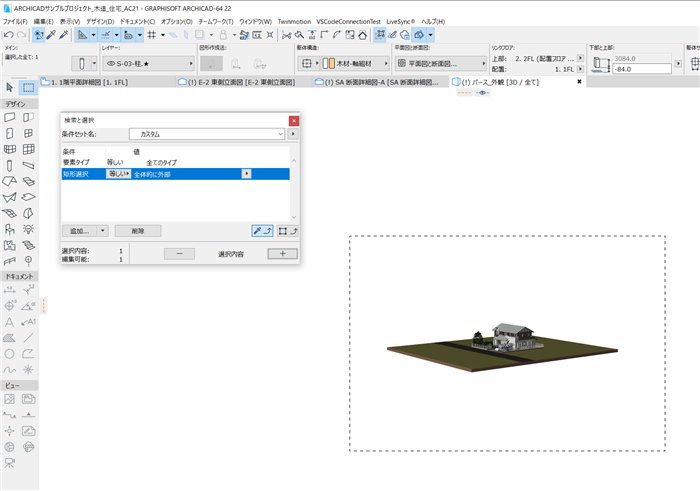Open the S-03-柱 layer dropdown
This screenshot has width=700, height=491.
click(x=149, y=64)
